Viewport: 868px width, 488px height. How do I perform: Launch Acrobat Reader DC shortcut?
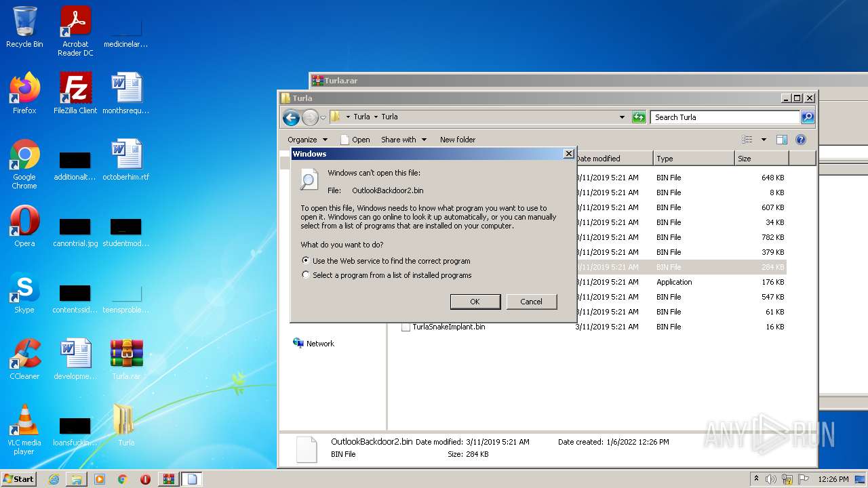click(75, 31)
